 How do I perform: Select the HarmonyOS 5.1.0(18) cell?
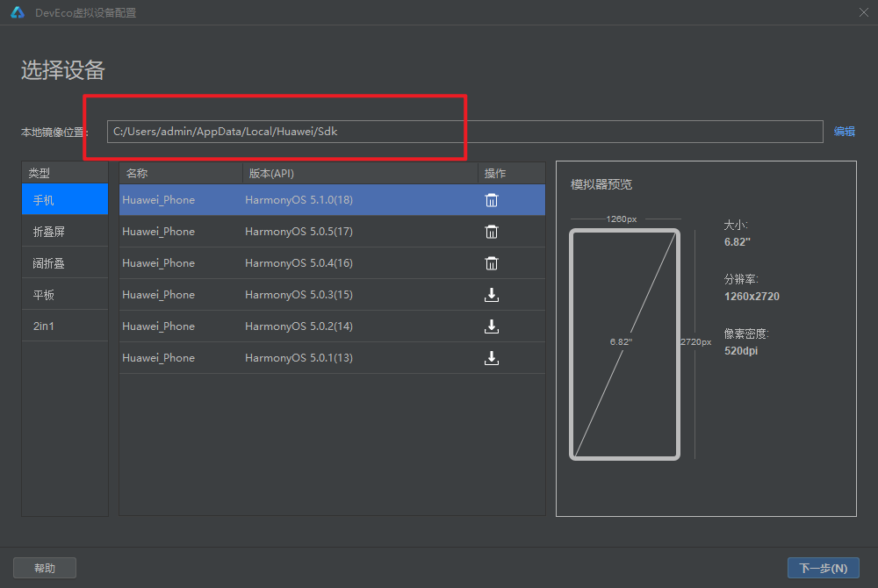click(299, 200)
